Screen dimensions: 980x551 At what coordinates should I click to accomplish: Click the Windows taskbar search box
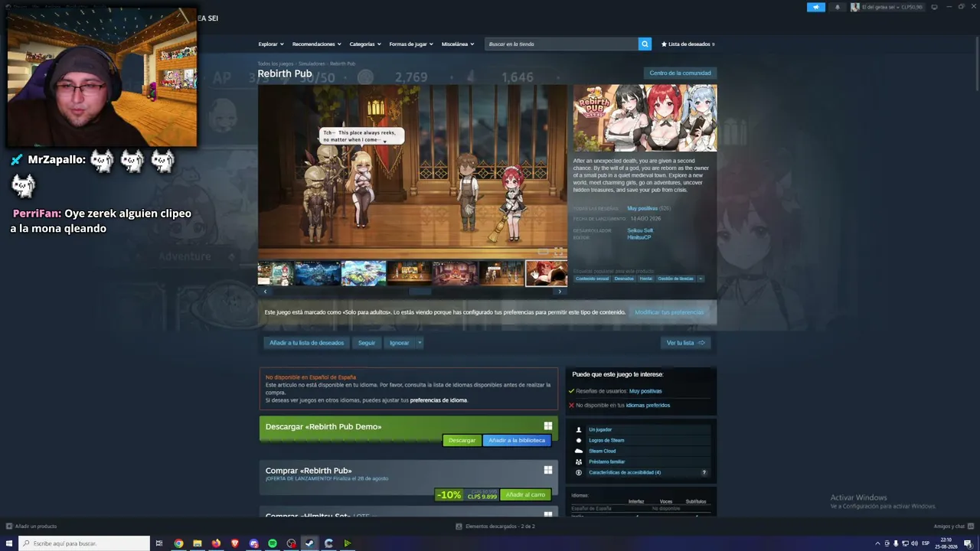click(x=83, y=543)
